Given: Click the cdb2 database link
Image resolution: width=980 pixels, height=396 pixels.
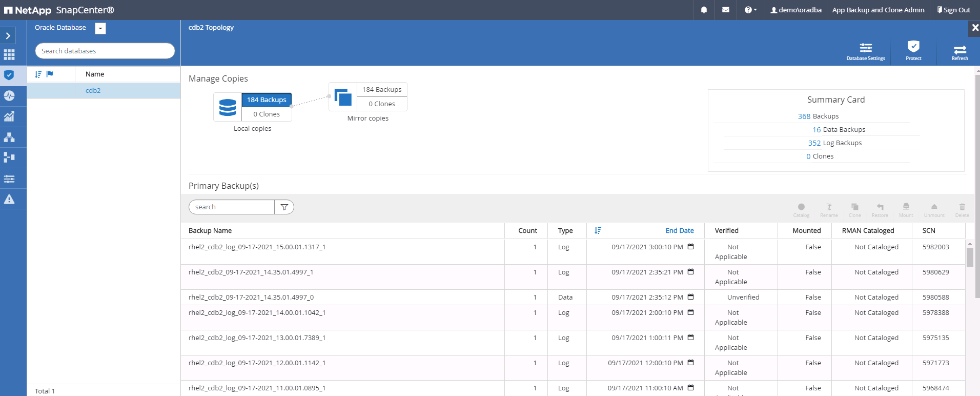Looking at the screenshot, I should pyautogui.click(x=93, y=91).
